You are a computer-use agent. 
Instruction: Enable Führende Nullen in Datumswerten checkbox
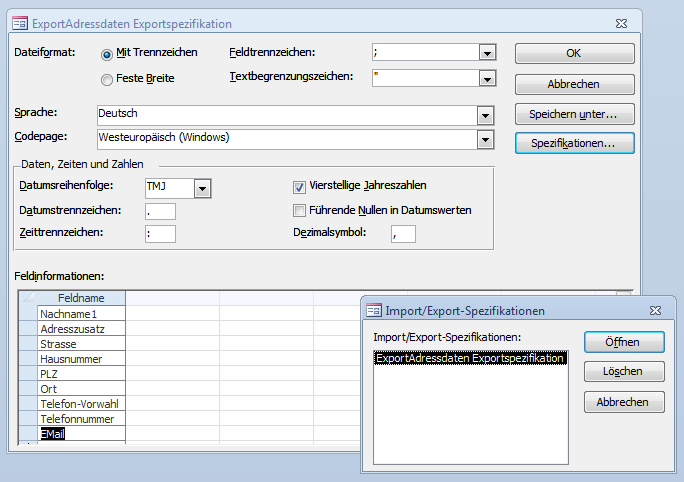click(299, 210)
